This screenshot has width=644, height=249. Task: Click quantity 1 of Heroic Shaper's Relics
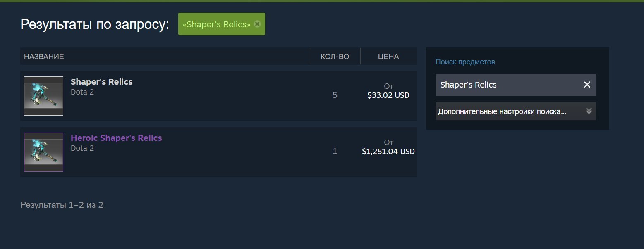(335, 152)
